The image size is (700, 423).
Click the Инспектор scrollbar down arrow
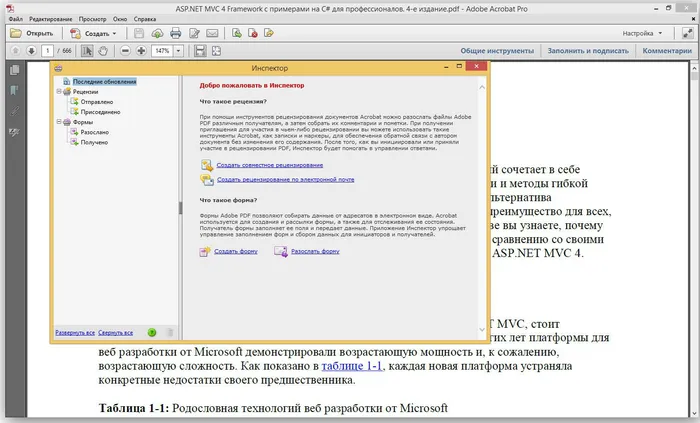coord(482,330)
